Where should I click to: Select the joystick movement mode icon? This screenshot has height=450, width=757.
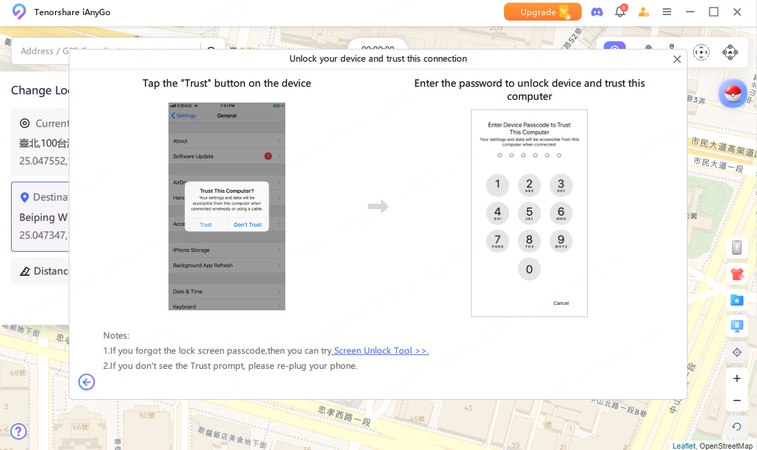click(x=730, y=52)
